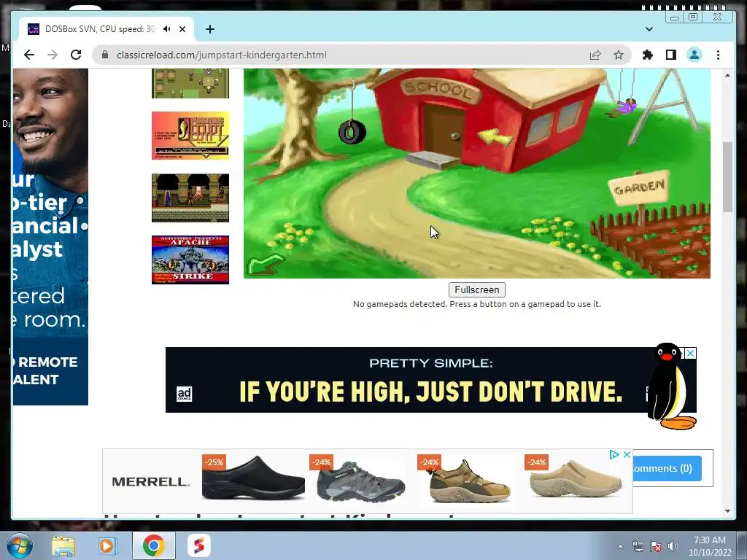Open the Apache Strike game thumbnail
Screen dimensions: 747x560
(190, 260)
